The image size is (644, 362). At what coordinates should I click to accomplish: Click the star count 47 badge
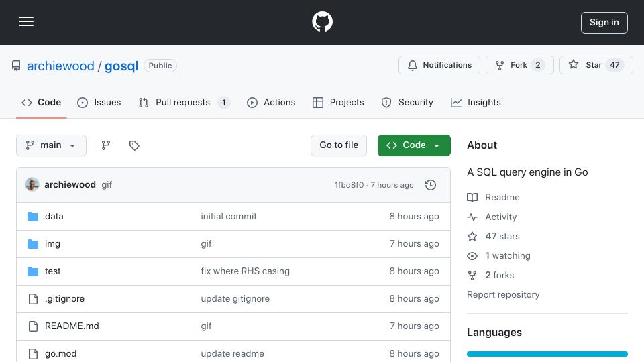tap(614, 65)
